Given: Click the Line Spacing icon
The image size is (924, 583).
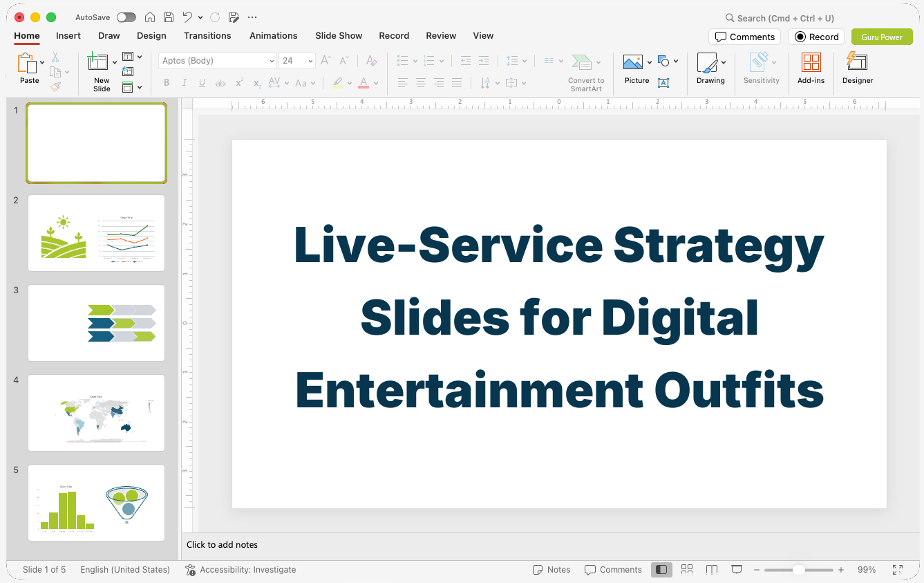Looking at the screenshot, I should coord(511,61).
